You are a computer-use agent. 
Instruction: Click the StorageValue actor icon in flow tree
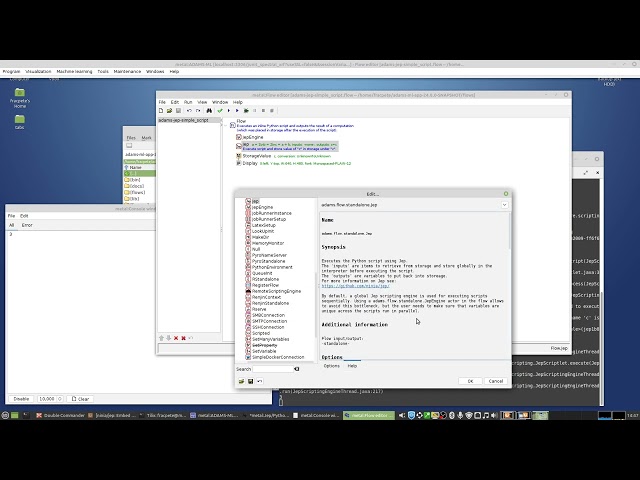[239, 156]
